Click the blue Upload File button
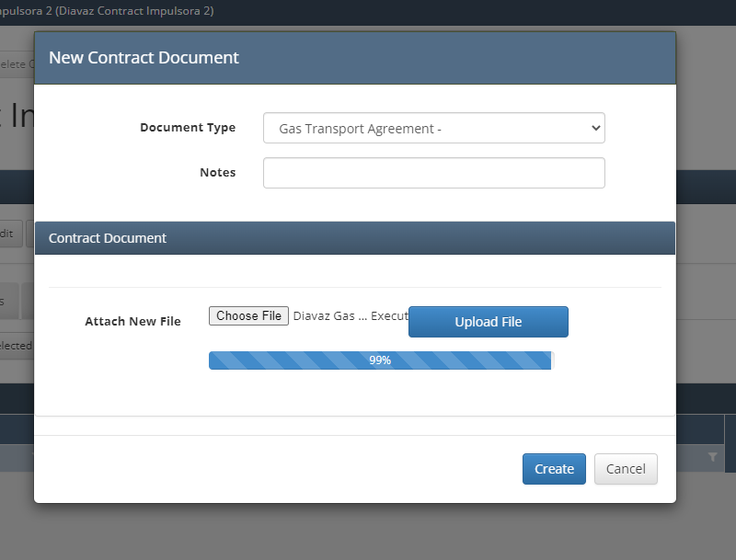736x560 pixels. [x=488, y=322]
